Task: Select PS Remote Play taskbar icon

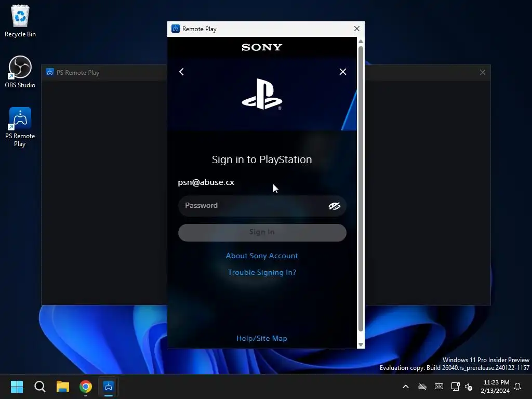Action: [x=109, y=387]
